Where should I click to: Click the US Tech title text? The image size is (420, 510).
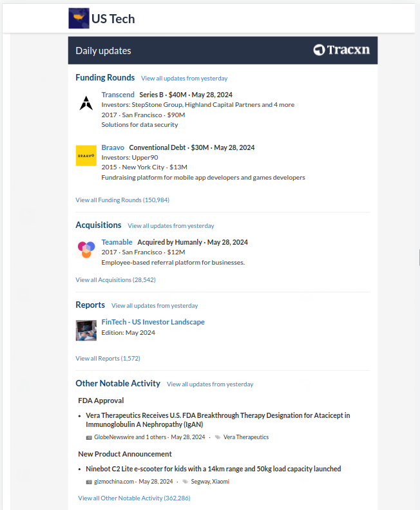[x=113, y=19]
